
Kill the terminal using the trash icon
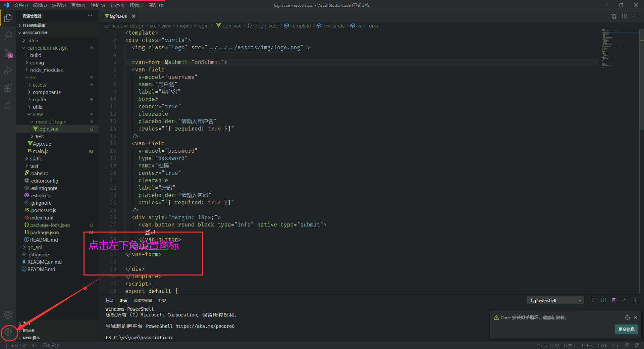tap(614, 300)
